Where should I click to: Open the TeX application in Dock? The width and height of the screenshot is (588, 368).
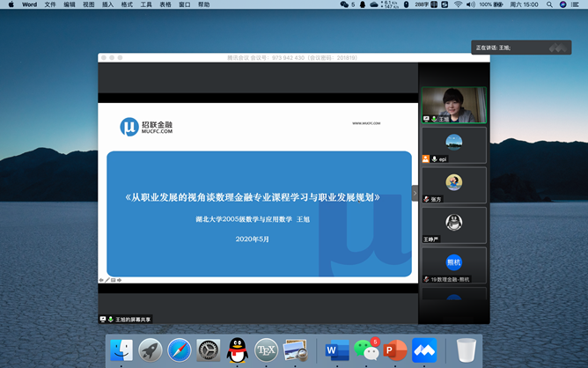tap(266, 350)
